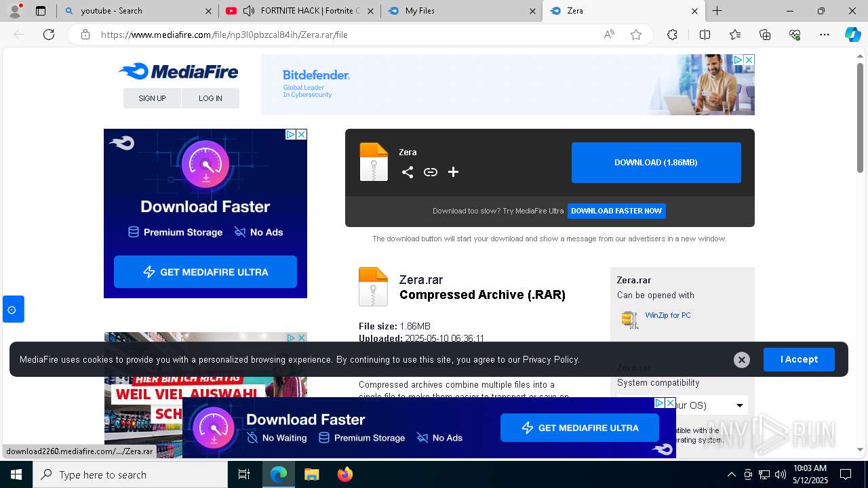Click the plus icon to add Zera file
Viewport: 868px width, 488px height.
454,172
